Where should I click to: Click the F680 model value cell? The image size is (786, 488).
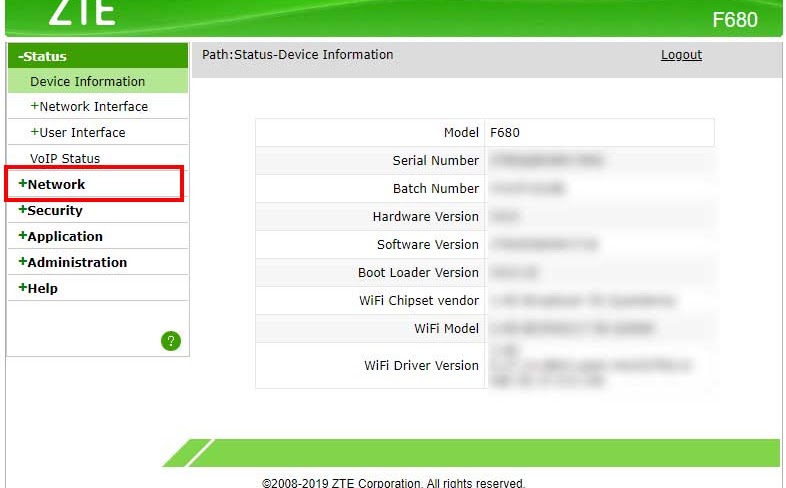(600, 133)
